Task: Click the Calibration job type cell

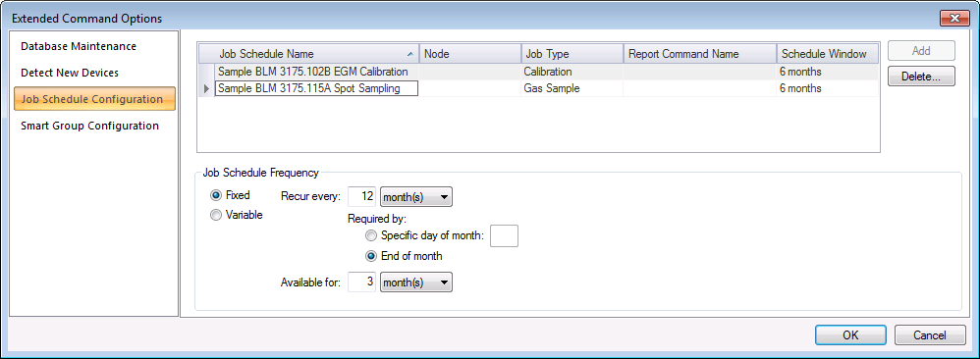Action: coord(572,72)
